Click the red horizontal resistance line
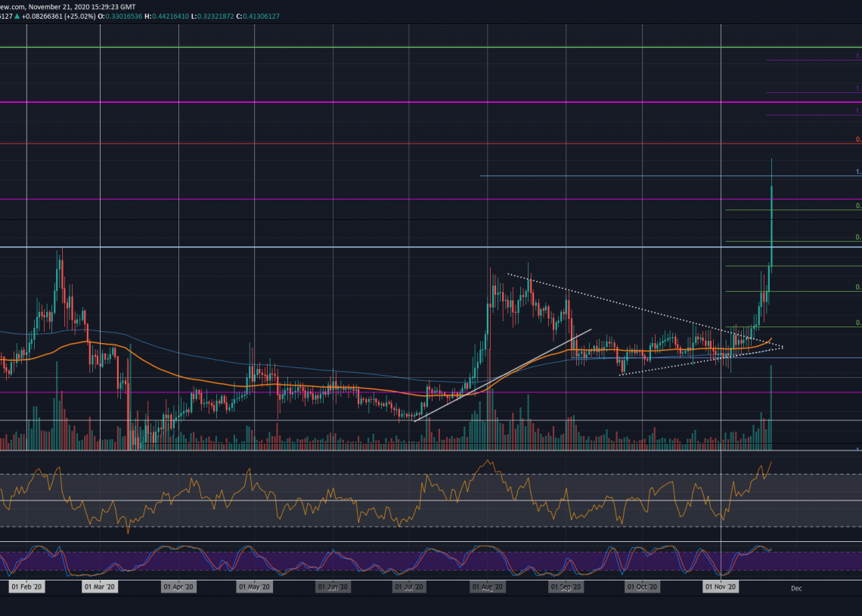862x616 pixels. click(378, 143)
